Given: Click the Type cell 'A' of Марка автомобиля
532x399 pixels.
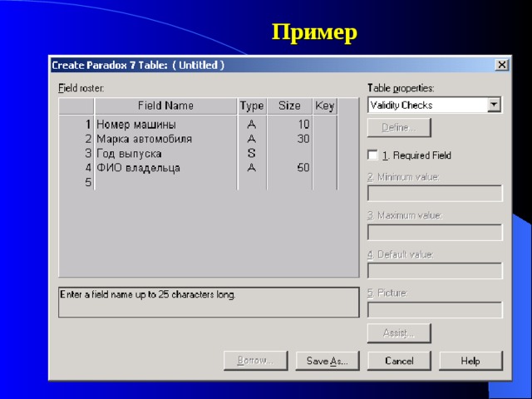Looking at the screenshot, I should click(x=252, y=139).
